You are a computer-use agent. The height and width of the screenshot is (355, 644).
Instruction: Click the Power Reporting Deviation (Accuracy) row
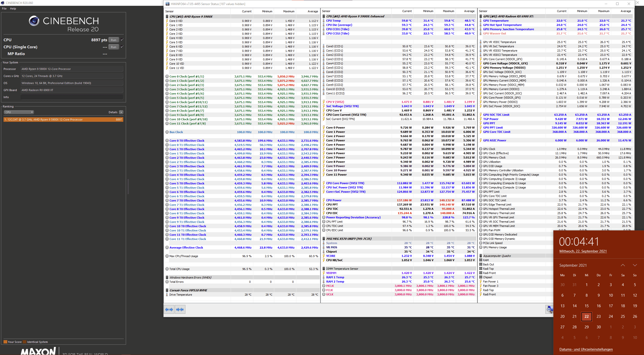[399, 217]
